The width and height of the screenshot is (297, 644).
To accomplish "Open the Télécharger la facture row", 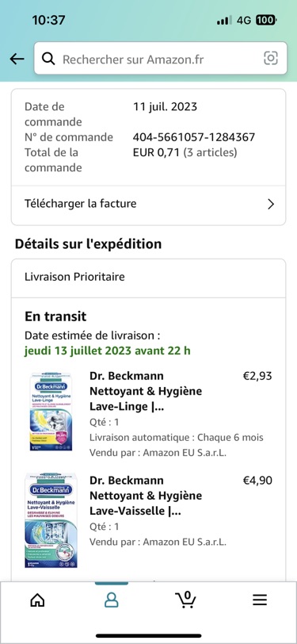I will pos(149,205).
